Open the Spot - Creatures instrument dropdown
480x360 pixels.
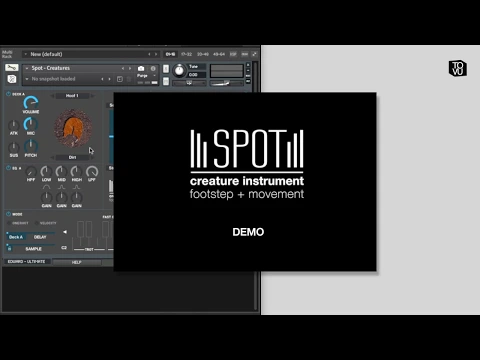(27, 68)
